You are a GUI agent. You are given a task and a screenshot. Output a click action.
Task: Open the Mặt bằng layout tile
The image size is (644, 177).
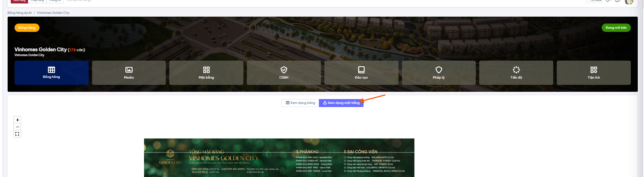pyautogui.click(x=206, y=73)
